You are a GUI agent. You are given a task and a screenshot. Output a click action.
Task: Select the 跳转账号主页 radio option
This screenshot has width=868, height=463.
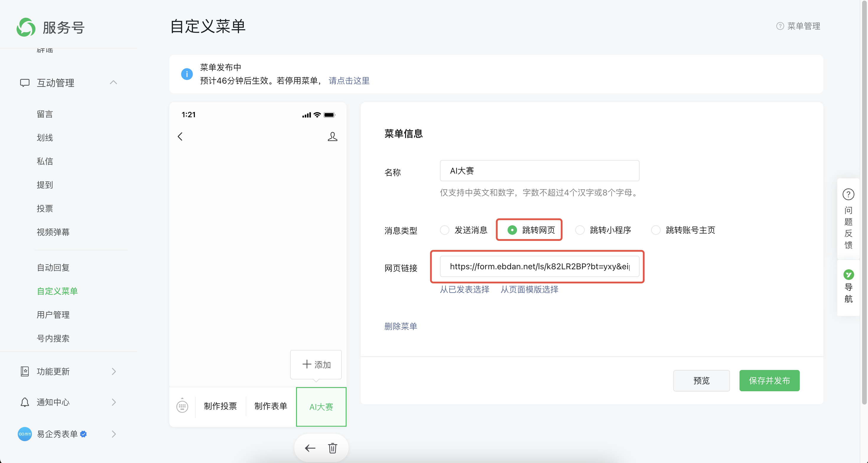click(655, 230)
